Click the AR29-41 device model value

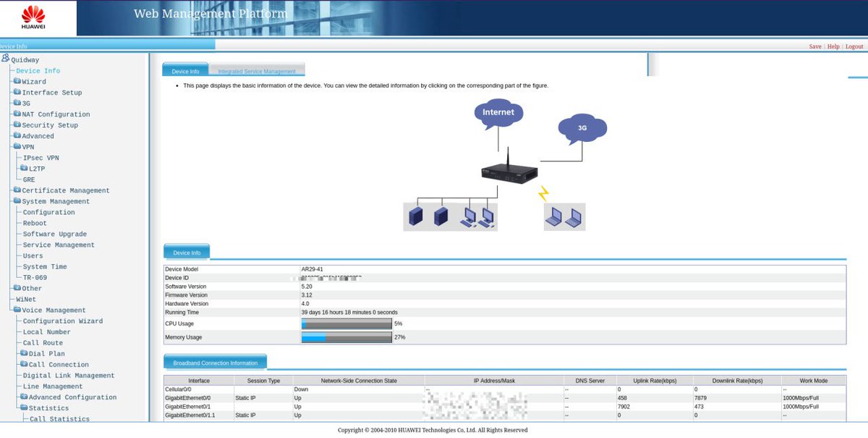[312, 269]
